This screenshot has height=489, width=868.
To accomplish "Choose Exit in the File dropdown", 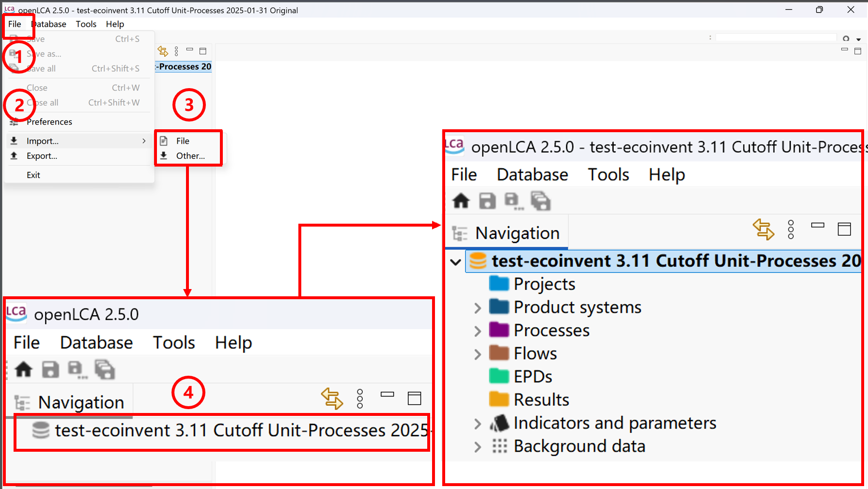I will (x=33, y=175).
